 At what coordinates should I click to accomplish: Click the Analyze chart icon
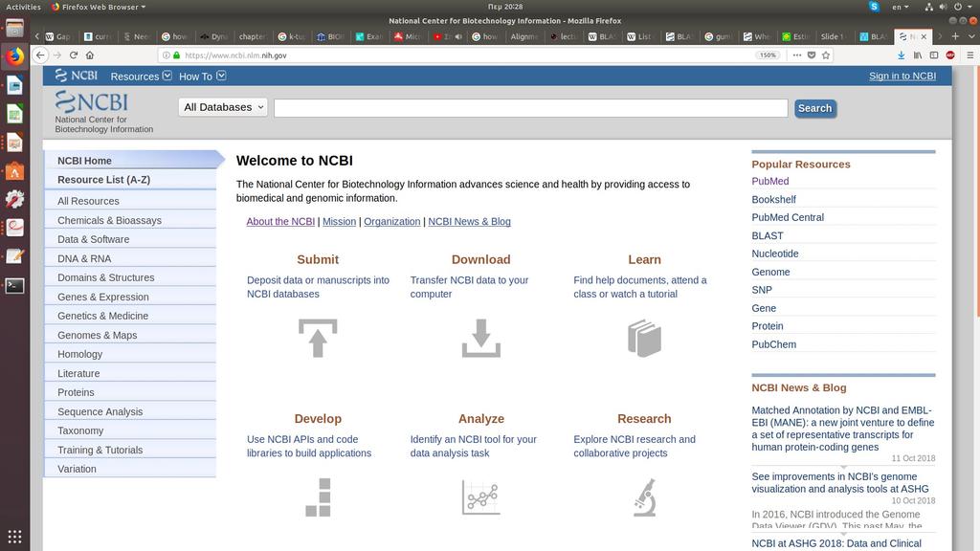point(480,497)
